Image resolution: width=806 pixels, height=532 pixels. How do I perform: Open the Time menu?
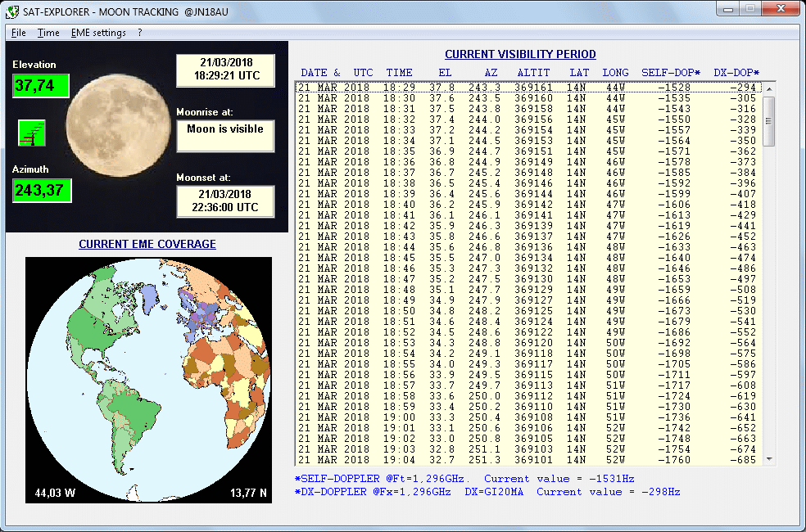pos(48,33)
